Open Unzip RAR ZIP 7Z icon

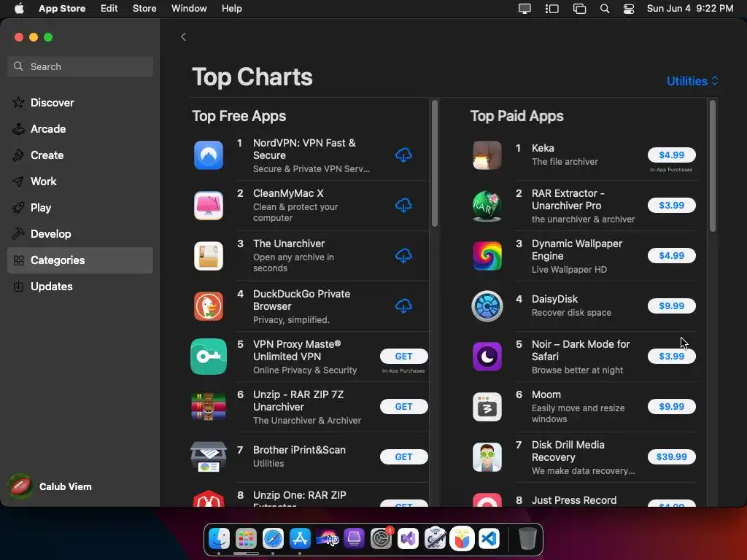(209, 407)
